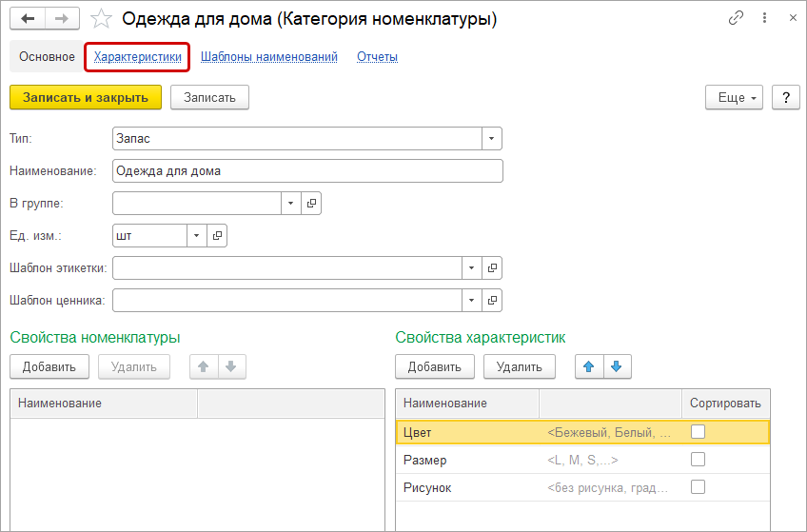The width and height of the screenshot is (807, 532).
Task: Expand the Тип dropdown list
Action: (x=491, y=139)
